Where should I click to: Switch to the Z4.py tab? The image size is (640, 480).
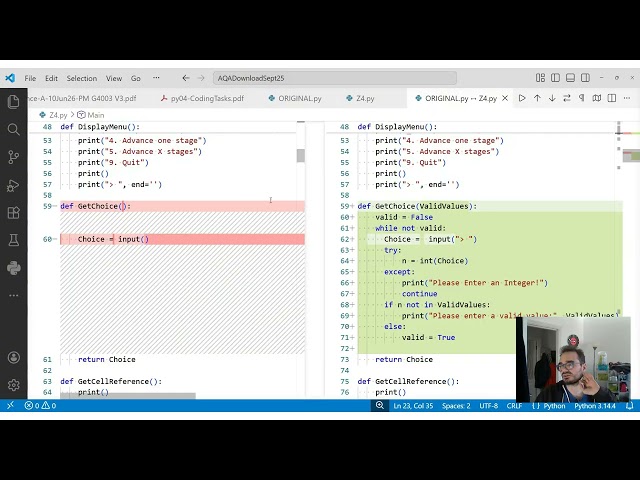(360, 98)
